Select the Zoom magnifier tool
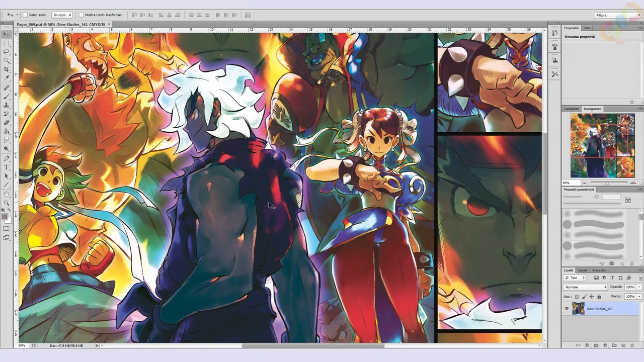 pyautogui.click(x=7, y=203)
